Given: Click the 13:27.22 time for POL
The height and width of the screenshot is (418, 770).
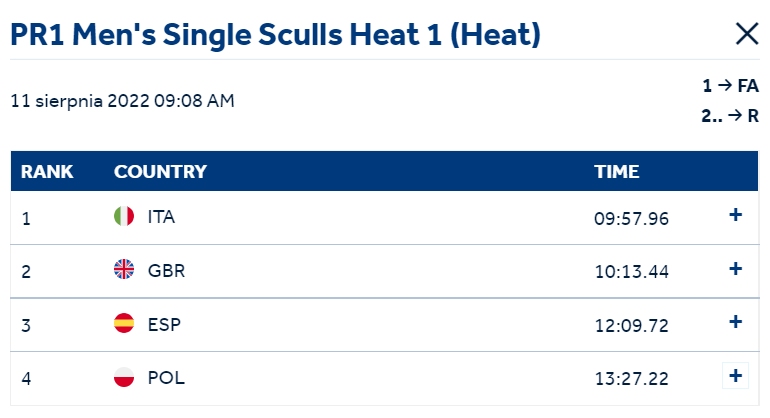Looking at the screenshot, I should 632,379.
